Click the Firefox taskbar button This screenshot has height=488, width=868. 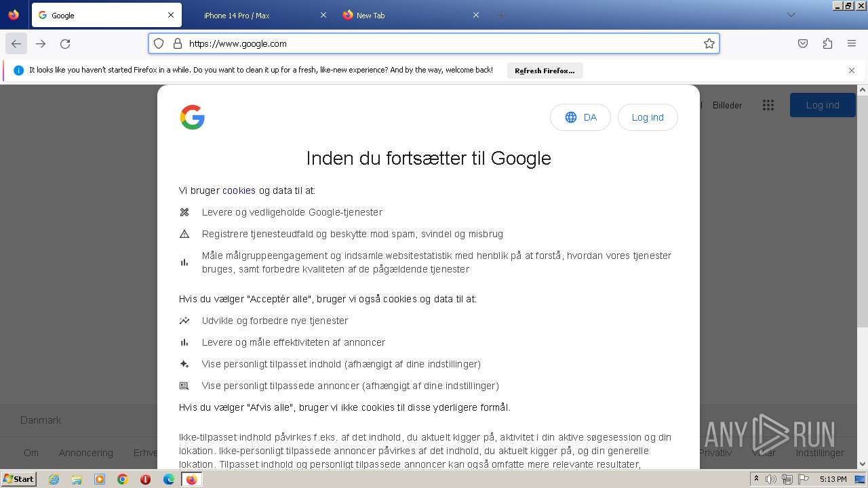[x=192, y=479]
